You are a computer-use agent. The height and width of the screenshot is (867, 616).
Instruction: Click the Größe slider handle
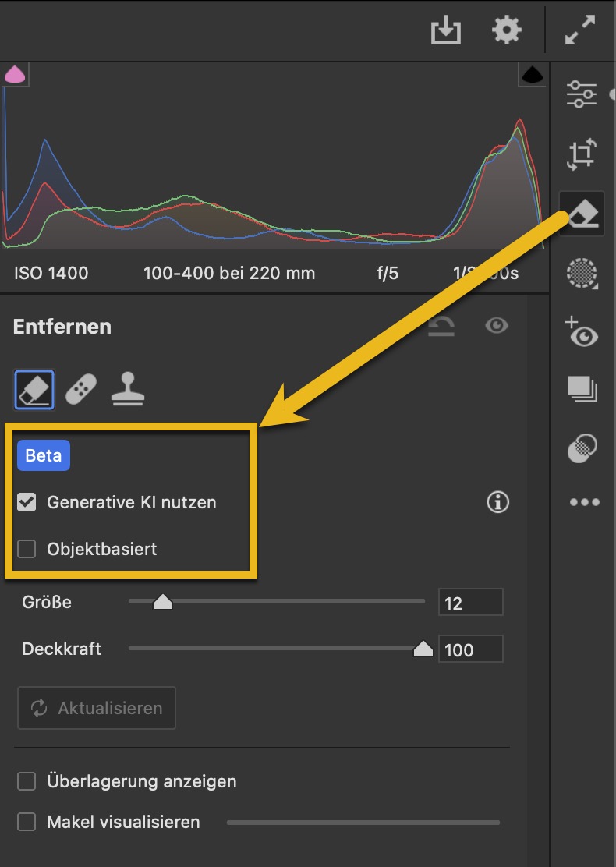point(162,602)
